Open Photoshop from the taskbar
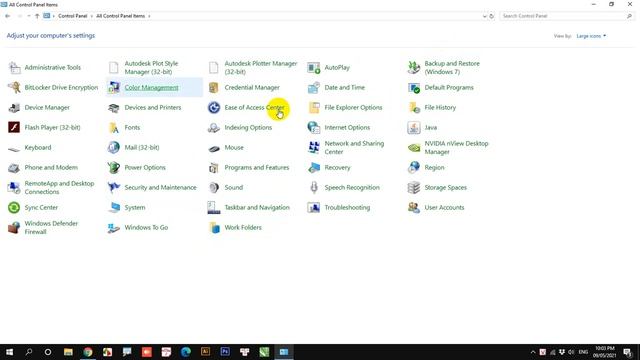640x360 pixels. click(x=225, y=351)
